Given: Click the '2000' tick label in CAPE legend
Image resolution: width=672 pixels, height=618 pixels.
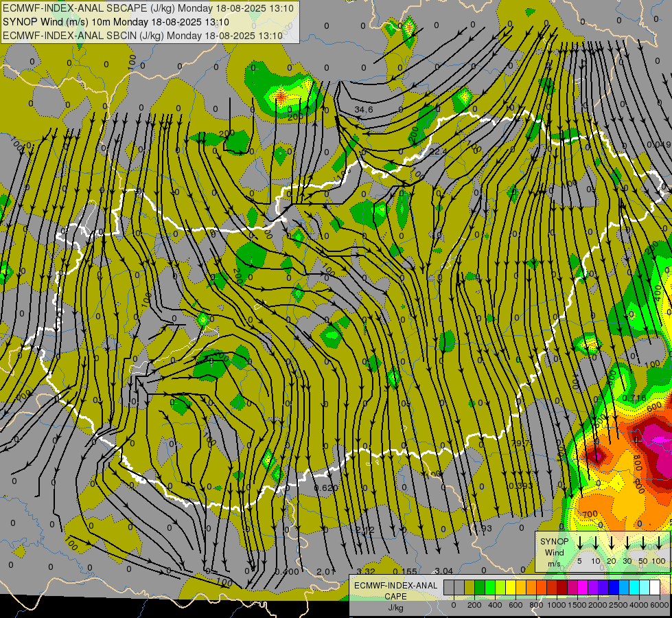Looking at the screenshot, I should click(598, 605).
